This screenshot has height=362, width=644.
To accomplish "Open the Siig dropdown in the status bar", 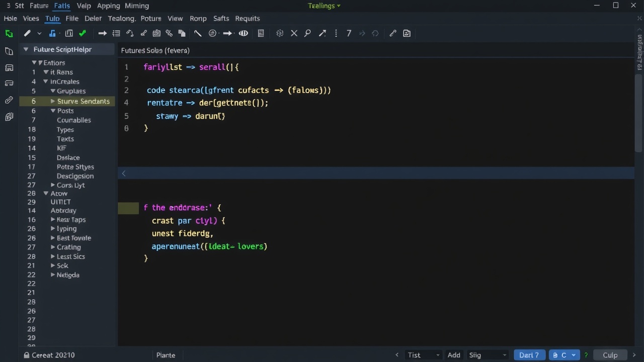I will 487,355.
